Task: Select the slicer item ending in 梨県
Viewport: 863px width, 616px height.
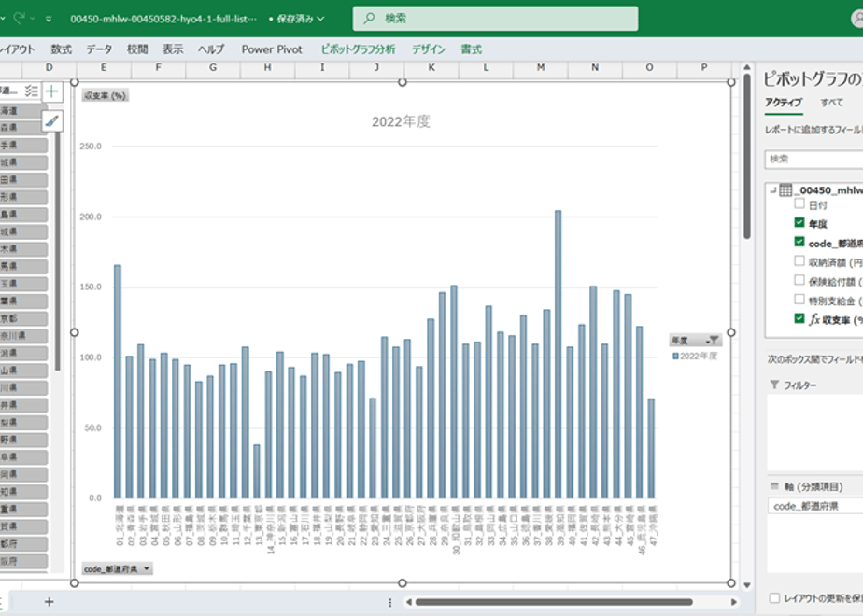Action: click(23, 423)
